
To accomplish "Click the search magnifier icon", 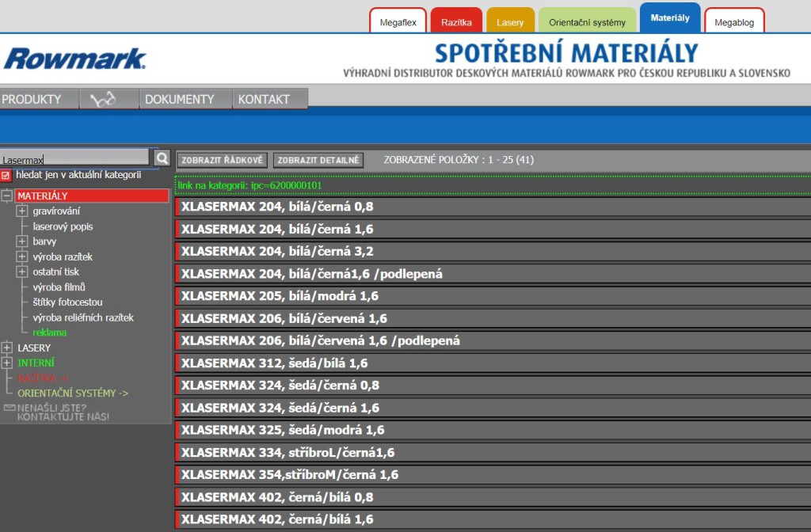I will point(162,158).
